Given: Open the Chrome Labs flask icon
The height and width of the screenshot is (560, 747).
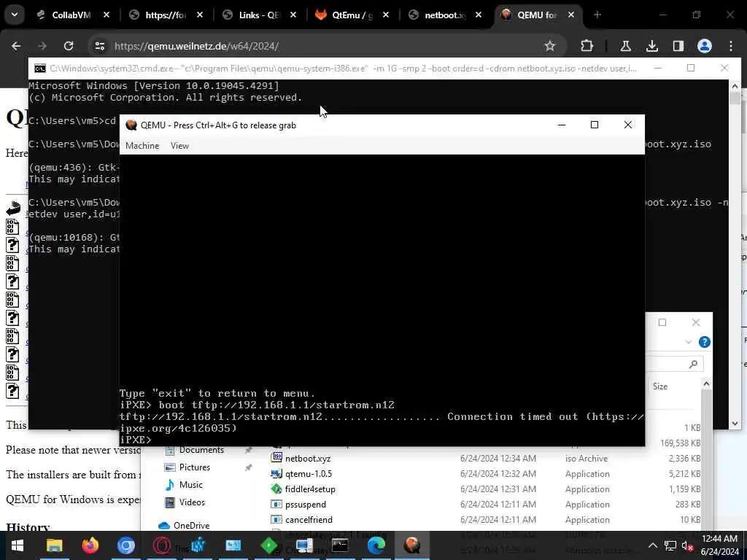Looking at the screenshot, I should tap(625, 46).
